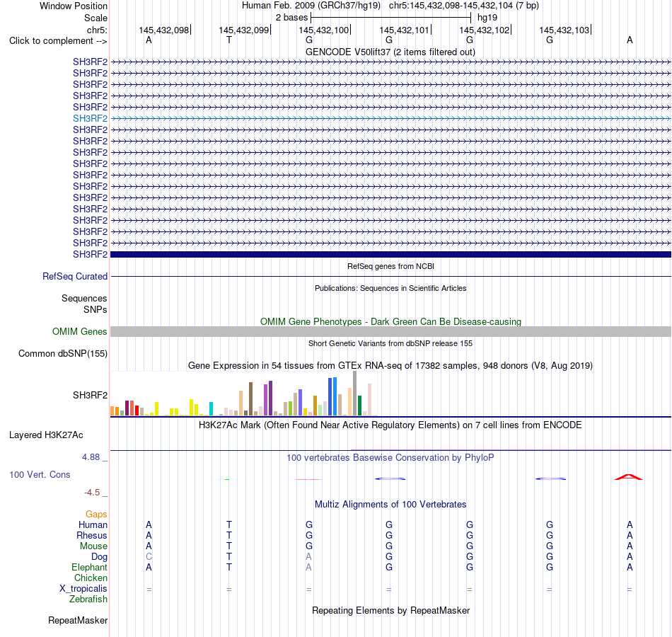Click the 'Click to complement -->' label
Viewport: 672px width, 637px height.
click(x=58, y=41)
